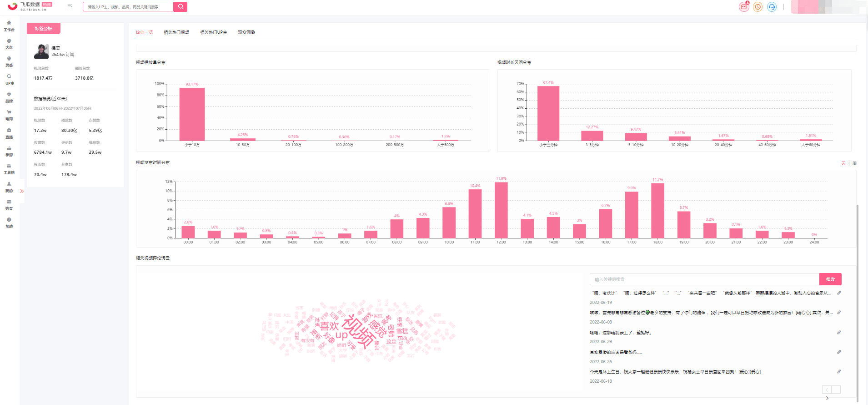The height and width of the screenshot is (405, 868).
Task: Open the mail notifications icon
Action: 744,7
